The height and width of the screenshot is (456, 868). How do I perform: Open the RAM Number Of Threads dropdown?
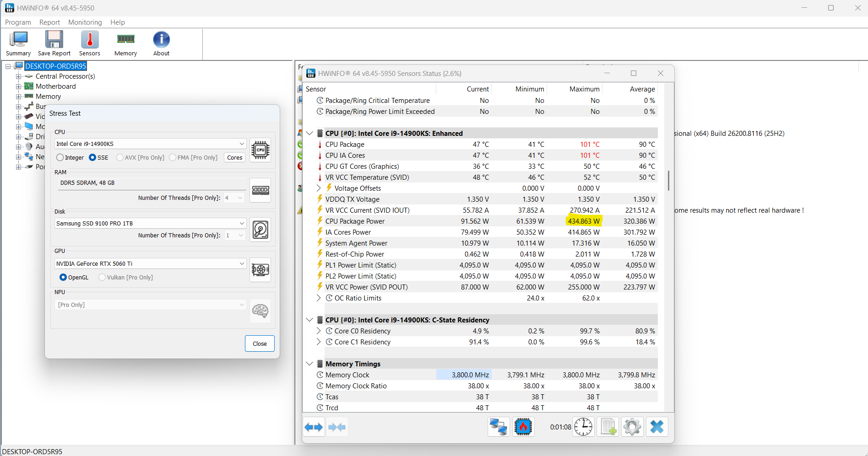tap(234, 198)
